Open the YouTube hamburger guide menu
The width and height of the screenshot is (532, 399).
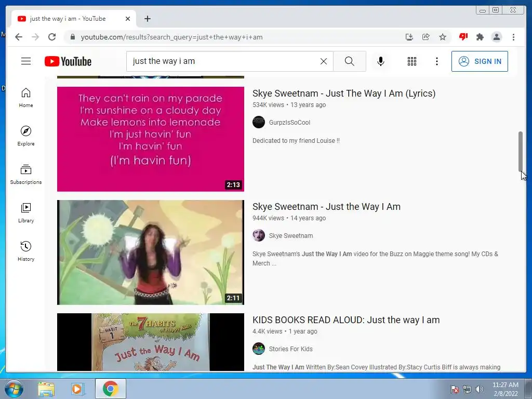pyautogui.click(x=26, y=61)
